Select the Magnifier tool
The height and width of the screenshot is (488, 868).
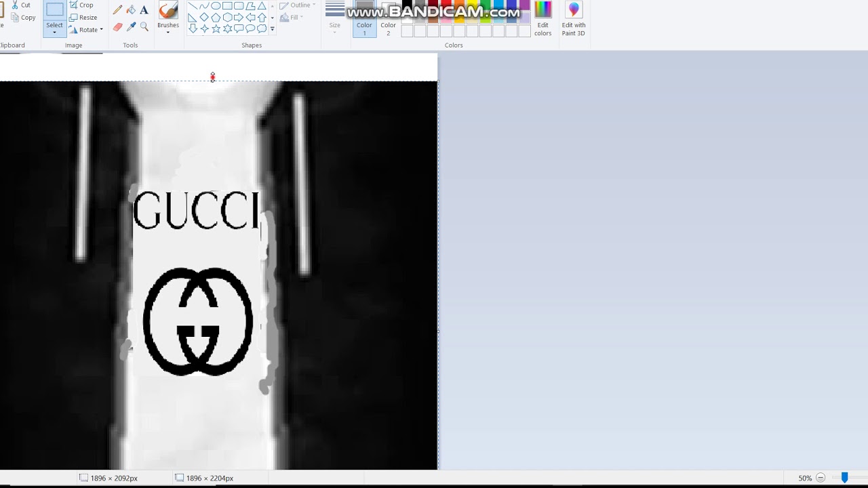click(x=144, y=26)
